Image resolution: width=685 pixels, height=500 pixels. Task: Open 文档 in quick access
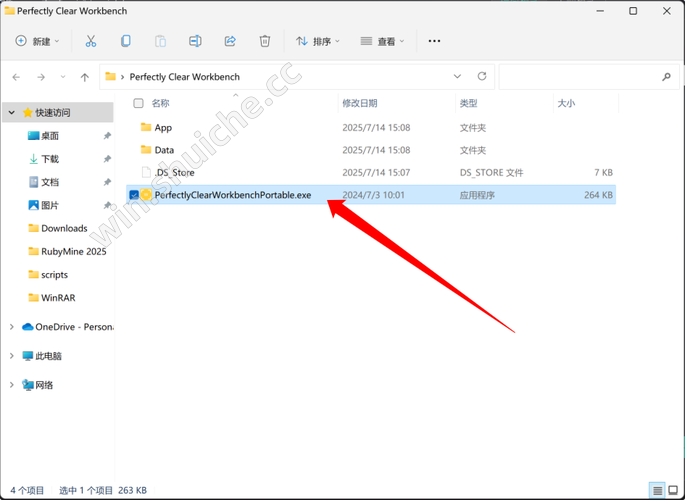(50, 182)
